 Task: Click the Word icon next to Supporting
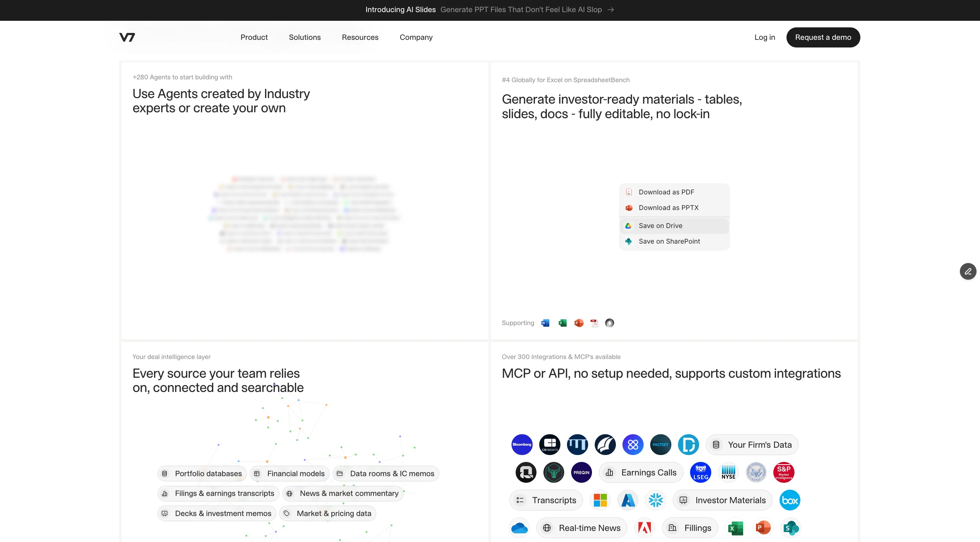coord(545,323)
